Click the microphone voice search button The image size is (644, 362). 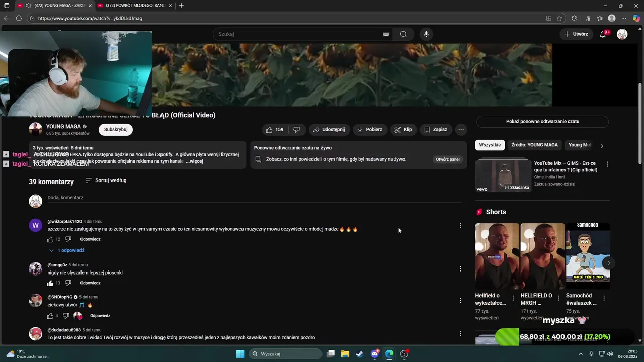[x=426, y=34]
